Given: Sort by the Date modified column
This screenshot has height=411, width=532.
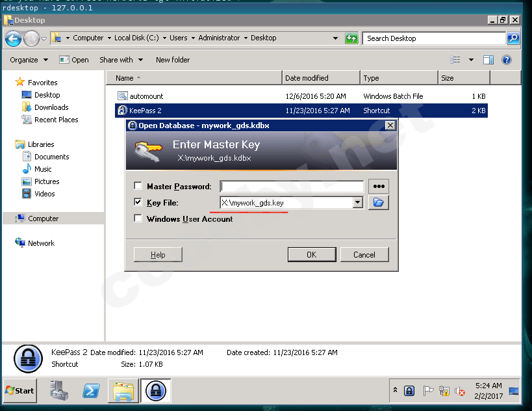Looking at the screenshot, I should (321, 78).
